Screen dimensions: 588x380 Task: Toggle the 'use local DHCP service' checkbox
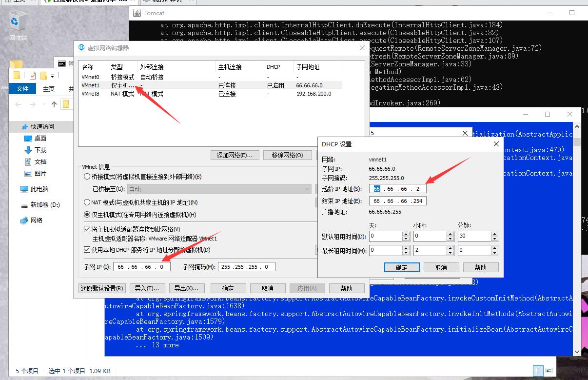[87, 250]
